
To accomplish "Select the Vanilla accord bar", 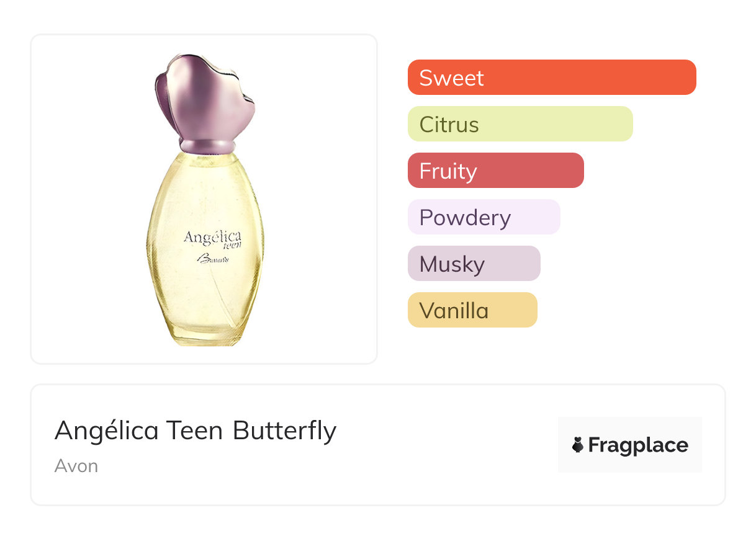I will [472, 310].
